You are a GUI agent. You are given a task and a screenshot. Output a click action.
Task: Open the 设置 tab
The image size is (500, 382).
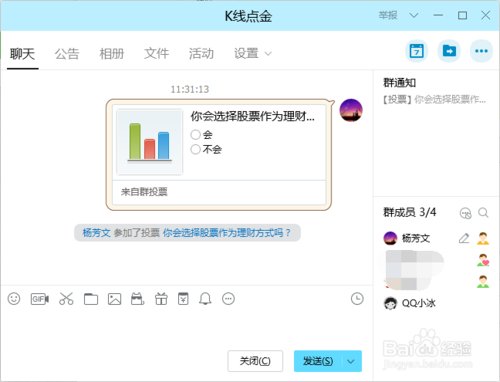(246, 54)
